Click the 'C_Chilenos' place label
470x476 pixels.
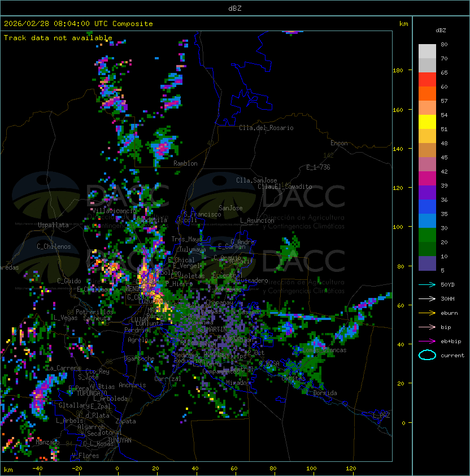pyautogui.click(x=54, y=246)
